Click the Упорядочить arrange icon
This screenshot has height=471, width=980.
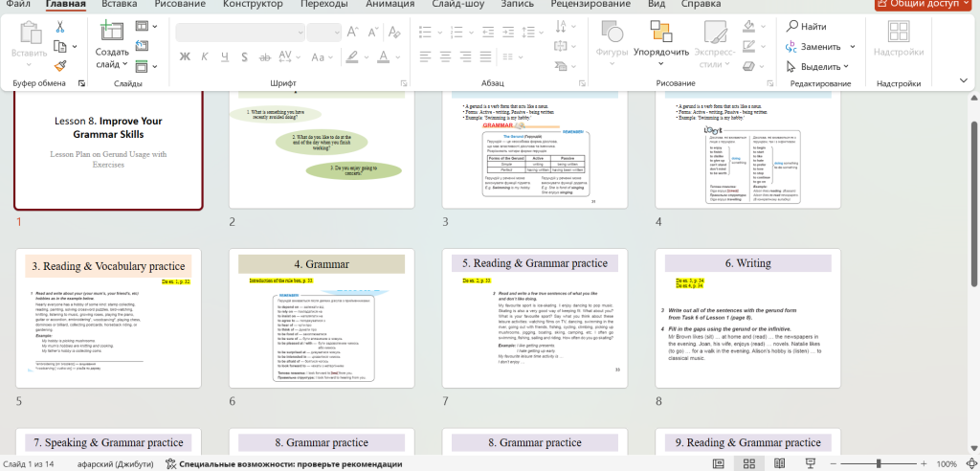coord(660,32)
